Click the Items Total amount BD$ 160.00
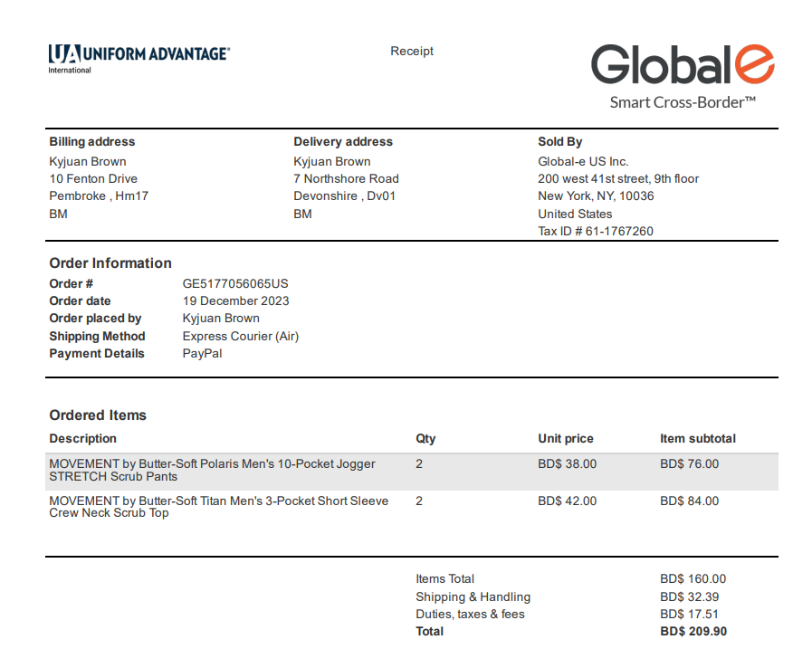This screenshot has width=812, height=668. (693, 579)
